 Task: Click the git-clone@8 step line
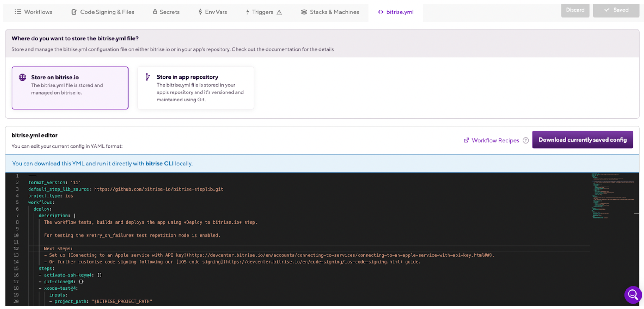coord(61,282)
